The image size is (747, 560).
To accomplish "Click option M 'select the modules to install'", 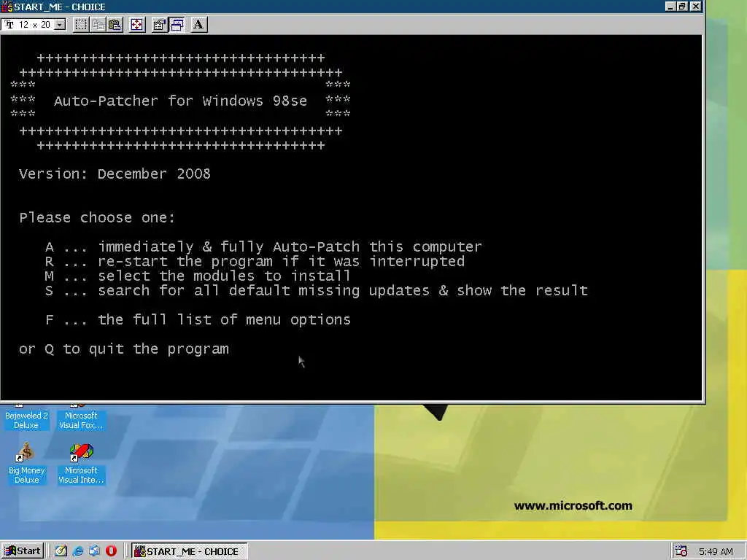I will click(x=198, y=276).
